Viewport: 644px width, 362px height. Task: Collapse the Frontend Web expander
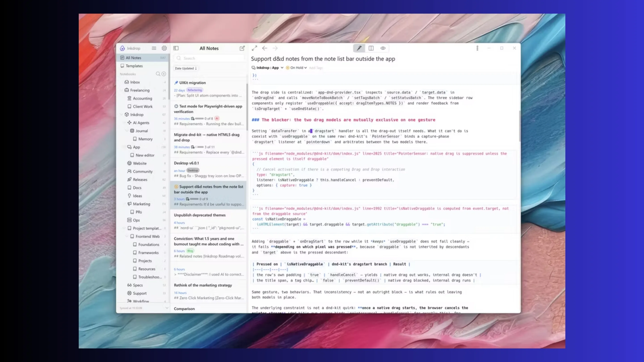[x=127, y=236]
